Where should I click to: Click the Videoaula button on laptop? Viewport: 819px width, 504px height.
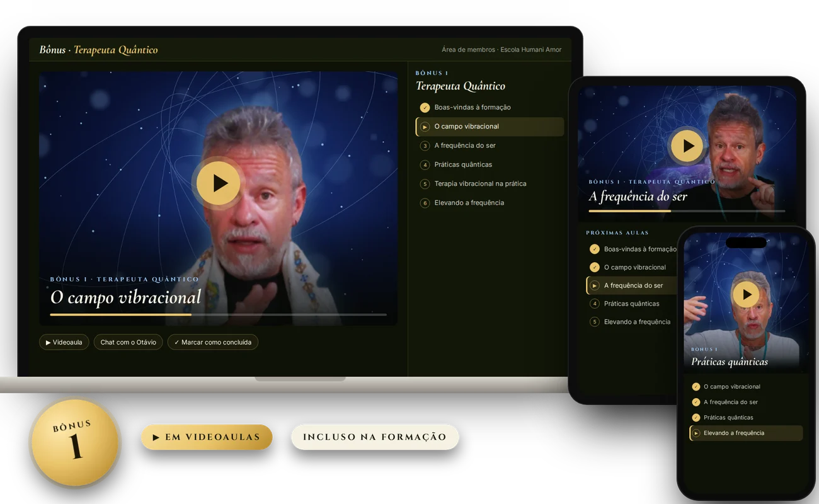point(64,342)
